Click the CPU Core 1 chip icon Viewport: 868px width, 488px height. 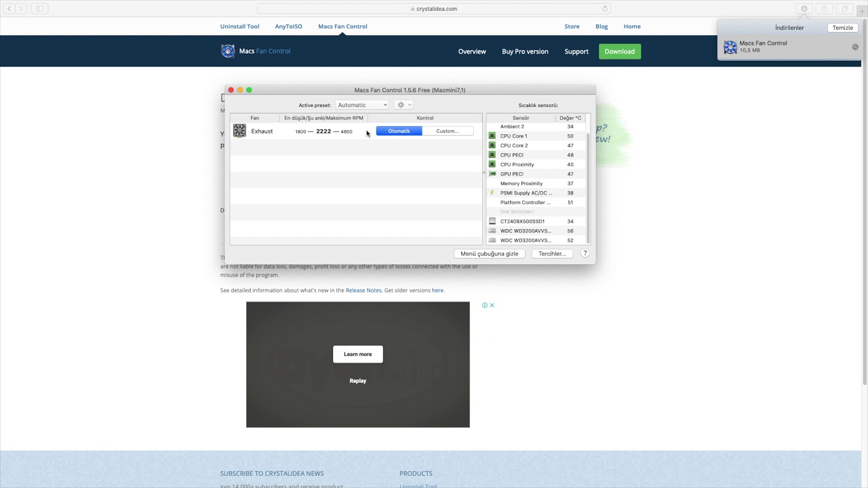[492, 136]
